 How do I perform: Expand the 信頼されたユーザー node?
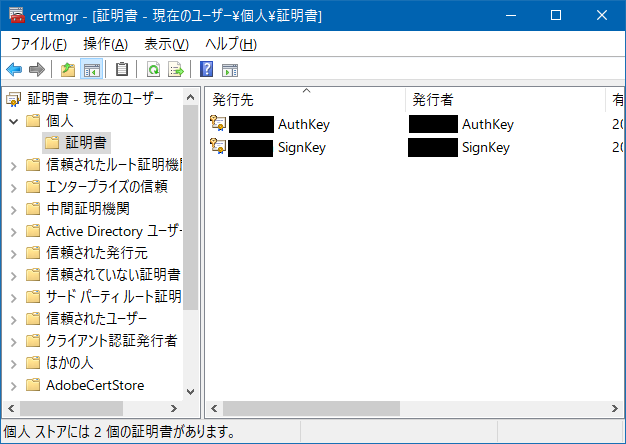pyautogui.click(x=14, y=320)
